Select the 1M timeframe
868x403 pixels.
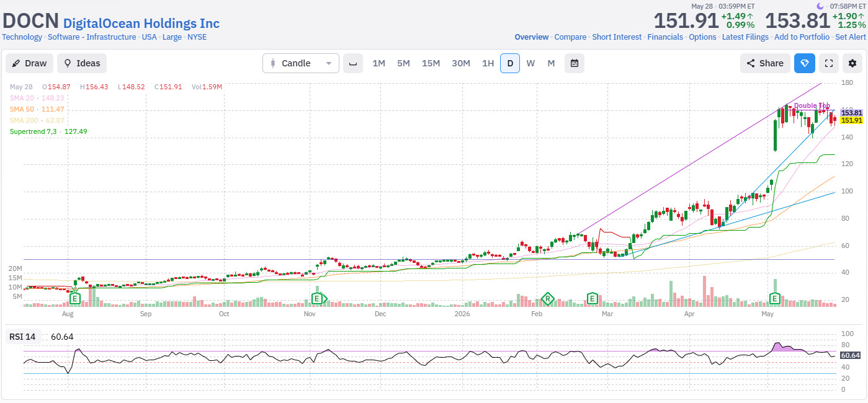point(378,63)
